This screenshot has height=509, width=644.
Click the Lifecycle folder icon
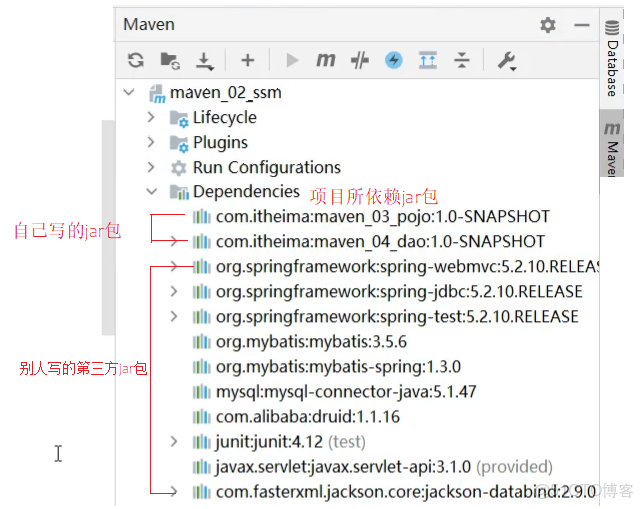[x=179, y=118]
